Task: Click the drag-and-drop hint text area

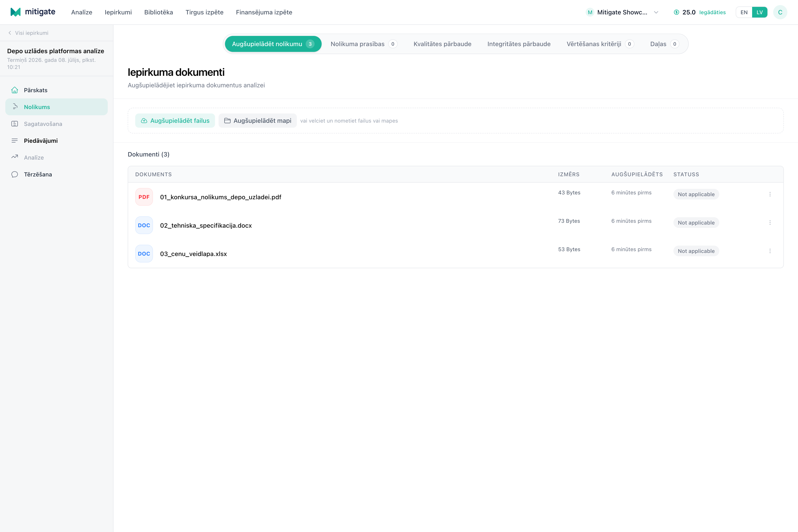Action: coord(349,121)
